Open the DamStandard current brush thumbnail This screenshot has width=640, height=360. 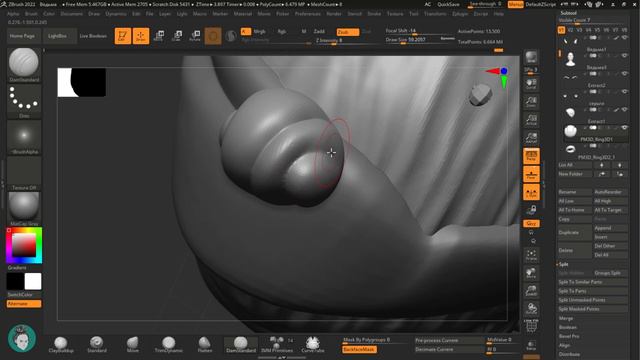click(24, 64)
